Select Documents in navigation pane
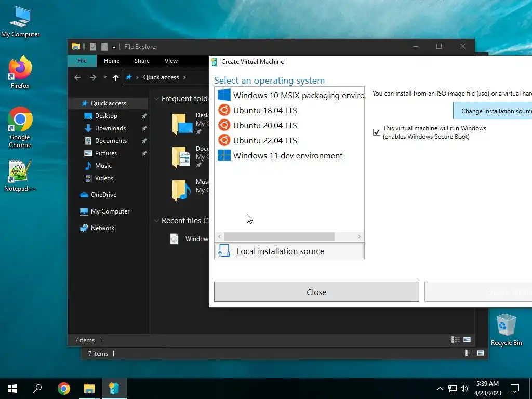This screenshot has height=399, width=532. point(111,140)
